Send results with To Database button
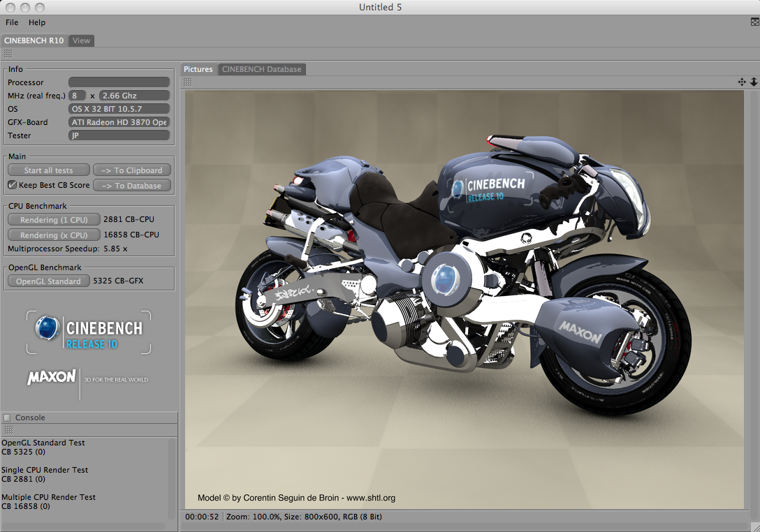This screenshot has height=532, width=760. (132, 186)
